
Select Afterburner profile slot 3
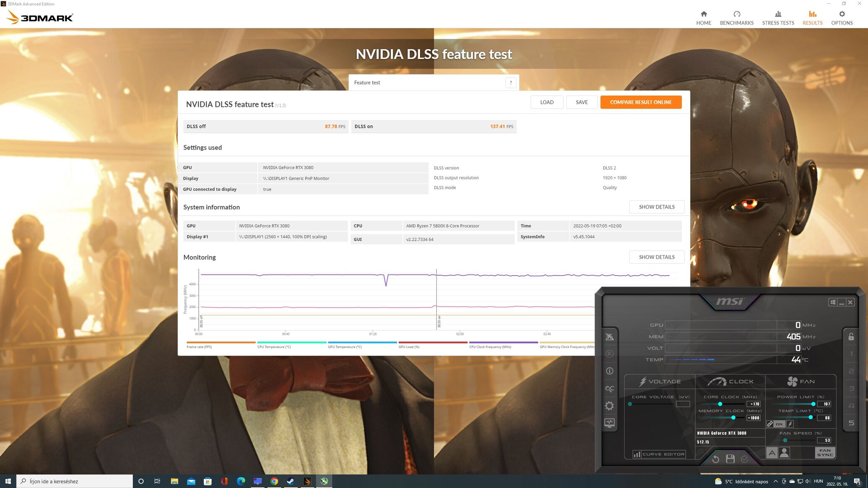pos(851,388)
